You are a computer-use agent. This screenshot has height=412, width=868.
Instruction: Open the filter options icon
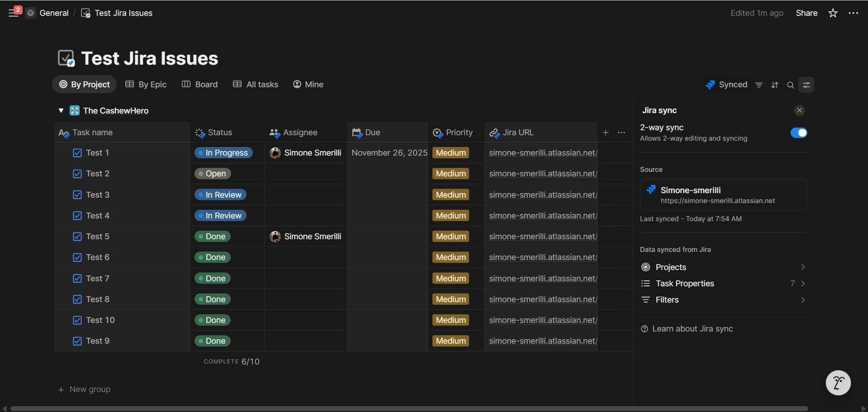tap(759, 85)
